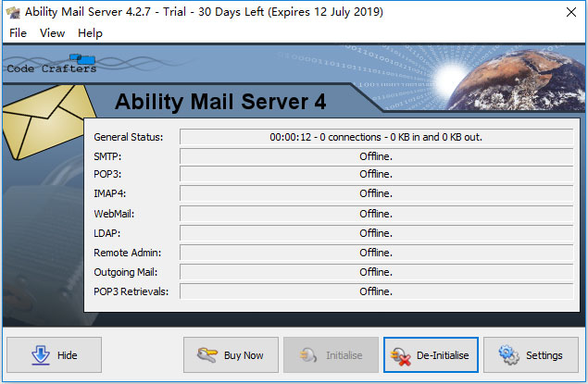
Task: Click the WebMail status field
Action: pyautogui.click(x=376, y=214)
